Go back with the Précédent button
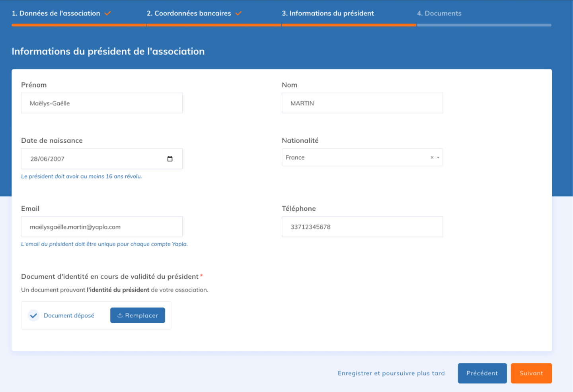Image resolution: width=573 pixels, height=392 pixels. tap(482, 373)
